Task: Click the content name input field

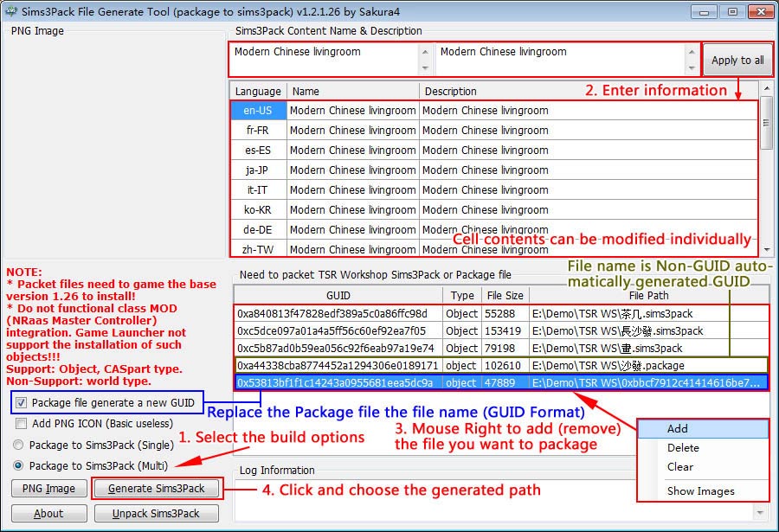Action: pos(325,60)
